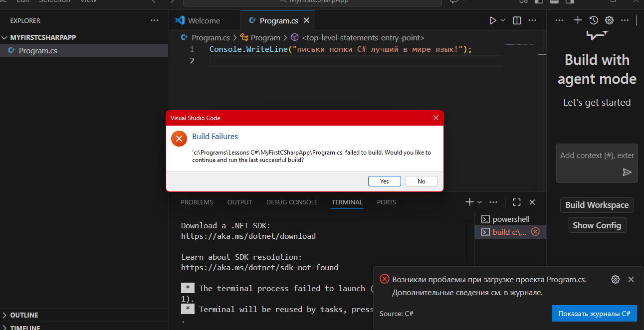
Task: Create new terminal with plus icon
Action: [469, 202]
